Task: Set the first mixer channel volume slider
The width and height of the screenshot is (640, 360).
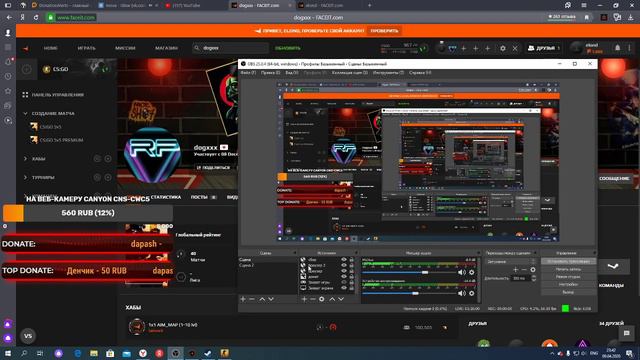Action: 409,272
